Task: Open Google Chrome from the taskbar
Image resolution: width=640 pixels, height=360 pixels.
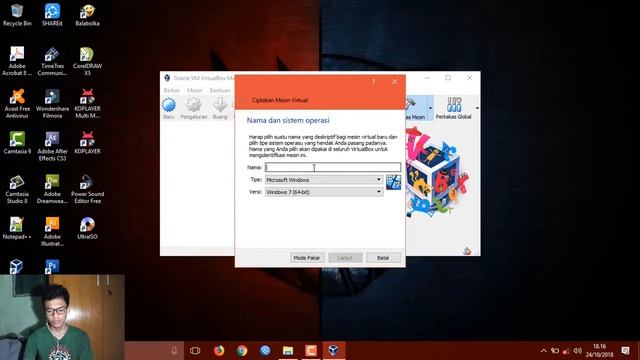Action: [242, 350]
